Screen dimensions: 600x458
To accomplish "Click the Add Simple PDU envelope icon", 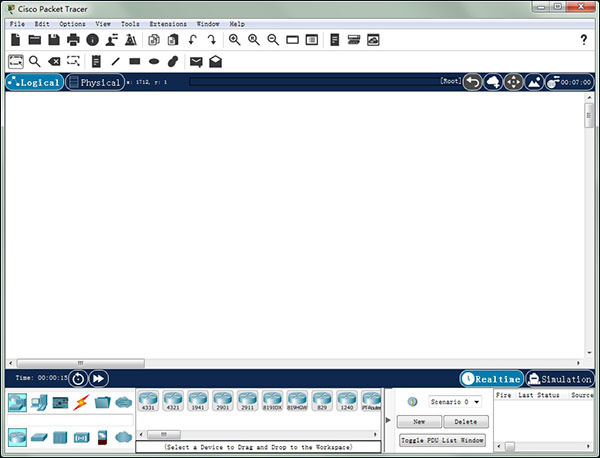I will [196, 62].
